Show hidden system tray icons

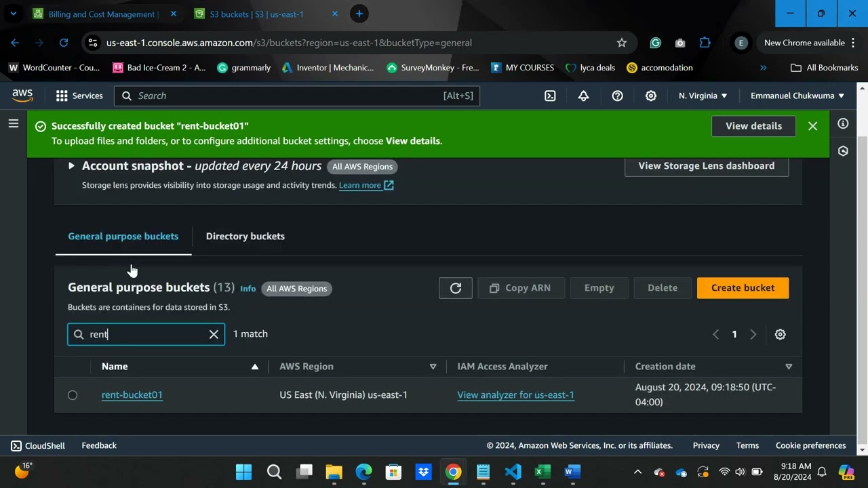click(637, 472)
